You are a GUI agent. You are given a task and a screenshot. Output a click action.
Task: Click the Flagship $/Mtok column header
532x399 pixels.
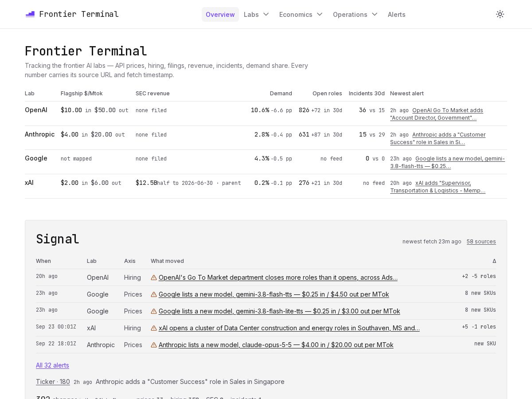pos(82,94)
